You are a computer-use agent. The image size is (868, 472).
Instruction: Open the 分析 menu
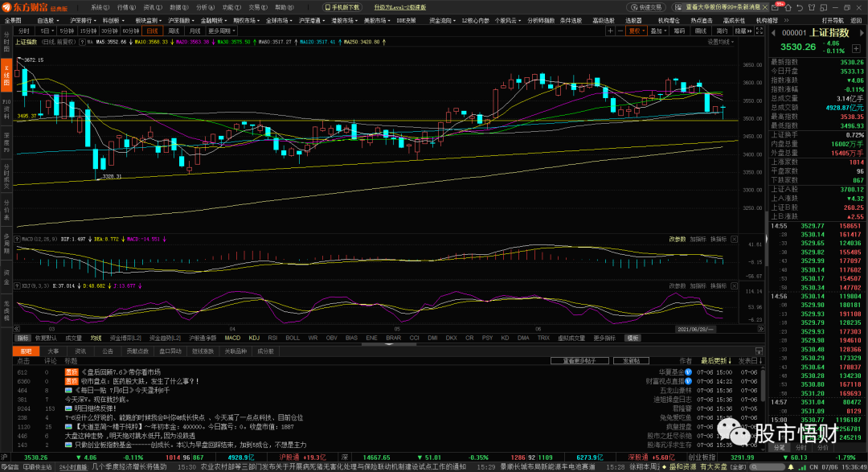click(204, 7)
